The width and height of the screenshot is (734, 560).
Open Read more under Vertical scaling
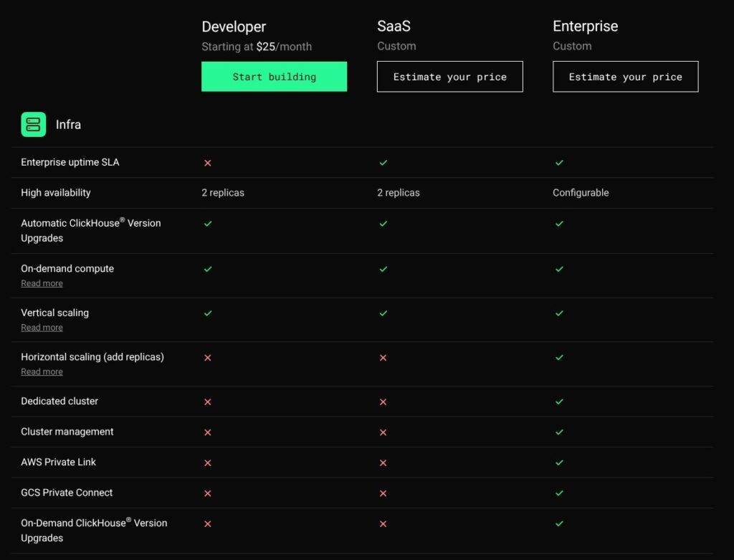coord(42,328)
